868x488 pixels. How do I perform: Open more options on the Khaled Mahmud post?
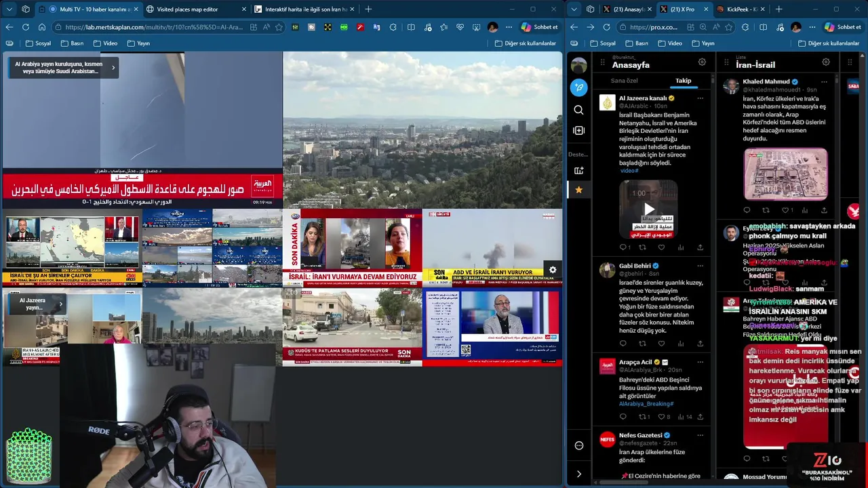824,81
